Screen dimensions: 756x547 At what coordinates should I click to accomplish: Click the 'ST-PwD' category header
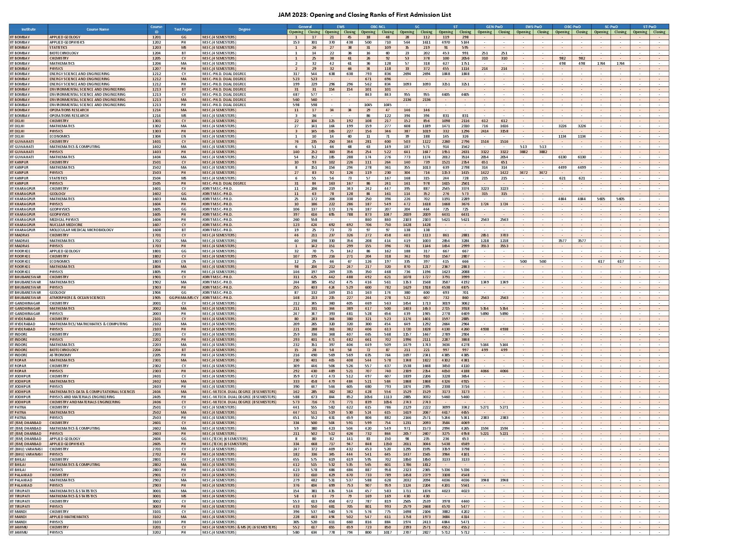649,27
